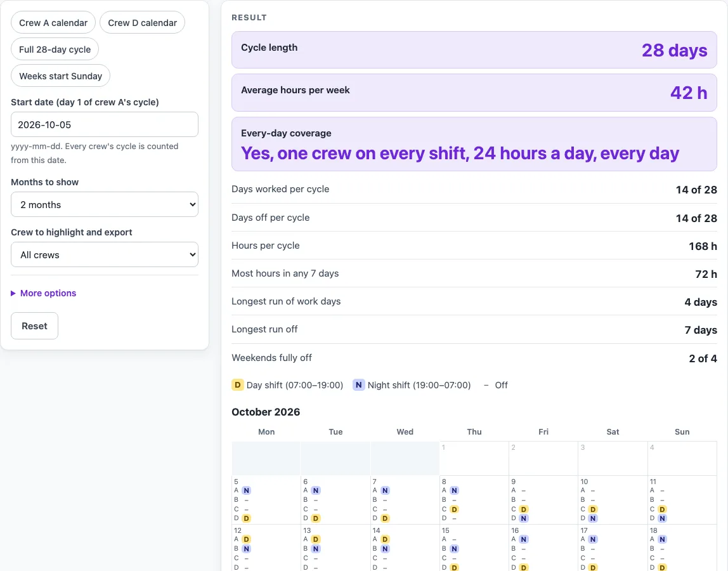Click the Days worked per cycle value
Image resolution: width=728 pixels, height=571 pixels.
point(696,190)
